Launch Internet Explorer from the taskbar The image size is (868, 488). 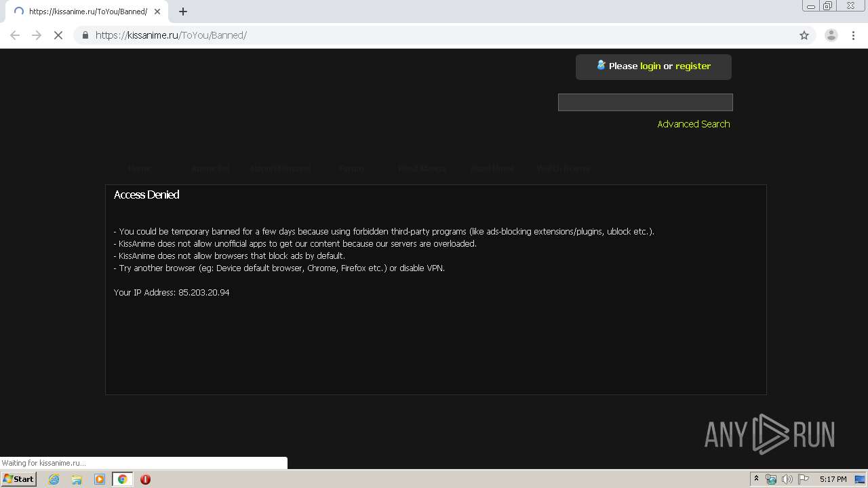point(54,479)
